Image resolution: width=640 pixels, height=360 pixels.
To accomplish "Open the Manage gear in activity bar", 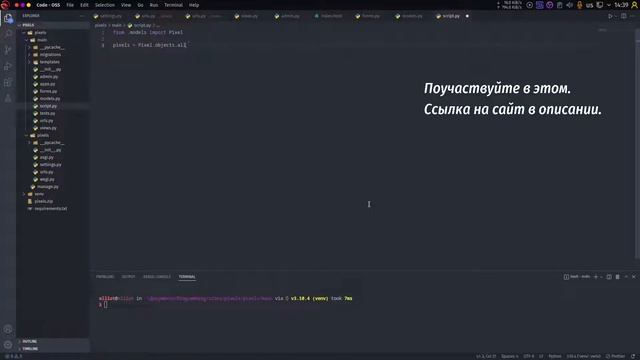I will point(8,345).
